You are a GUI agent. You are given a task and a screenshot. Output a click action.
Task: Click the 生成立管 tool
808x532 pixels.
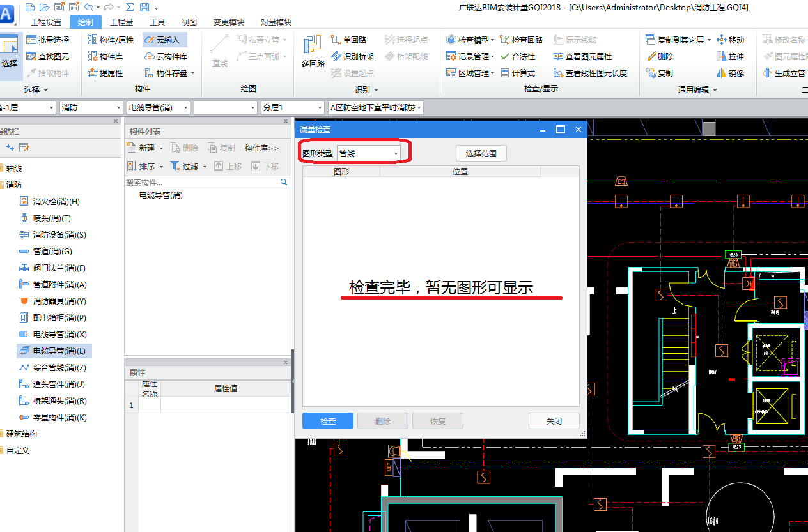pyautogui.click(x=784, y=73)
